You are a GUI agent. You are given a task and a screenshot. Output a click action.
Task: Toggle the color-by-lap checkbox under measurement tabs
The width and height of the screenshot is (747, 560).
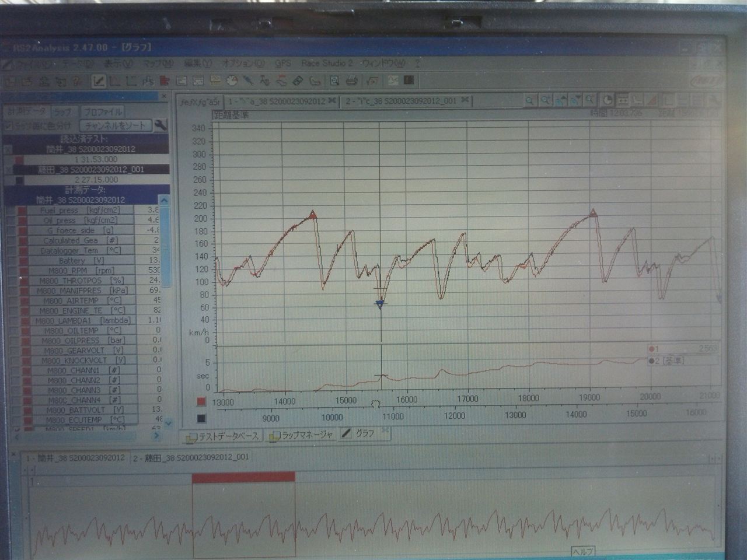tap(8, 125)
